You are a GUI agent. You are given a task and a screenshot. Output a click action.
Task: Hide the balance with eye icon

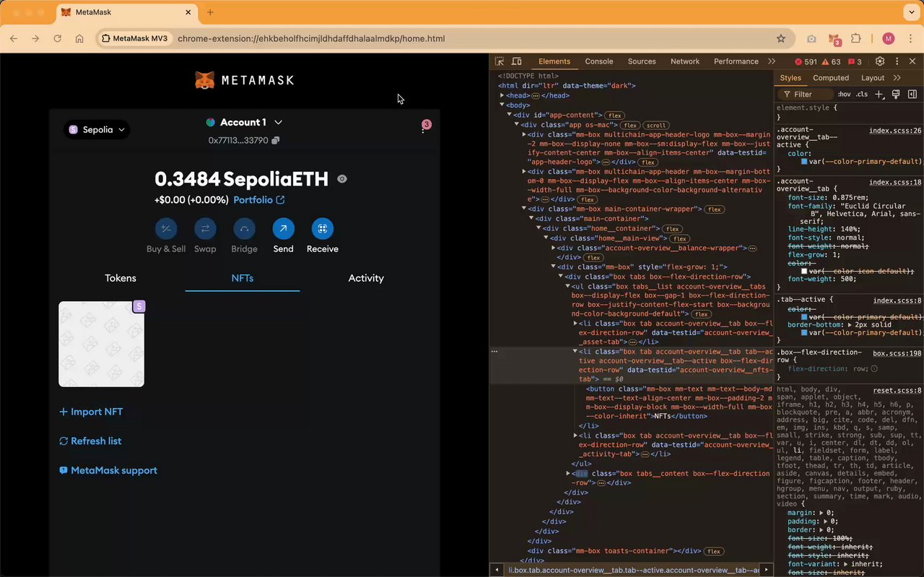pos(342,178)
